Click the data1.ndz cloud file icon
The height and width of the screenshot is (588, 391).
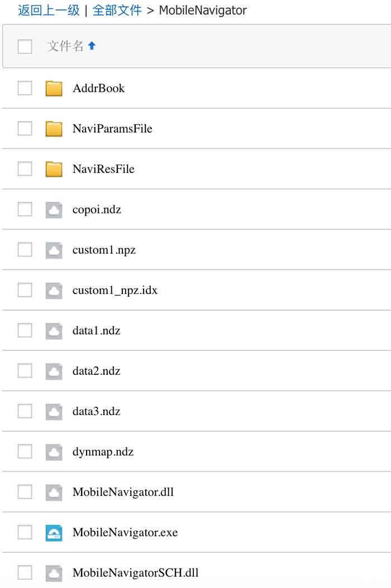point(54,331)
